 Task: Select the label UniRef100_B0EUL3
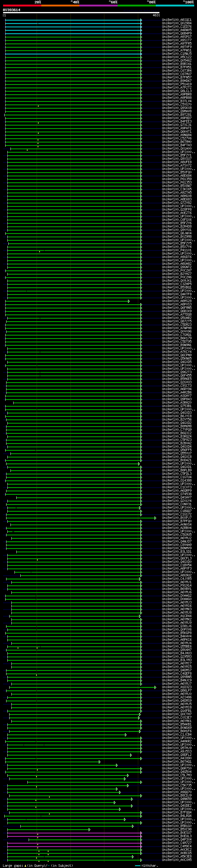pos(176,836)
